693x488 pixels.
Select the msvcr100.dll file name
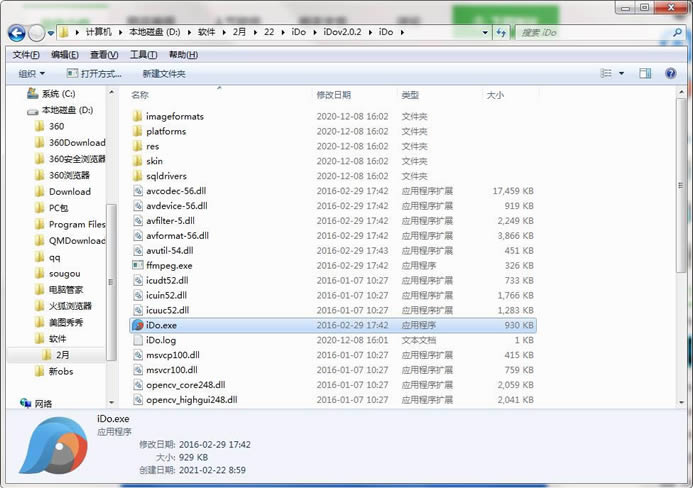[172, 370]
